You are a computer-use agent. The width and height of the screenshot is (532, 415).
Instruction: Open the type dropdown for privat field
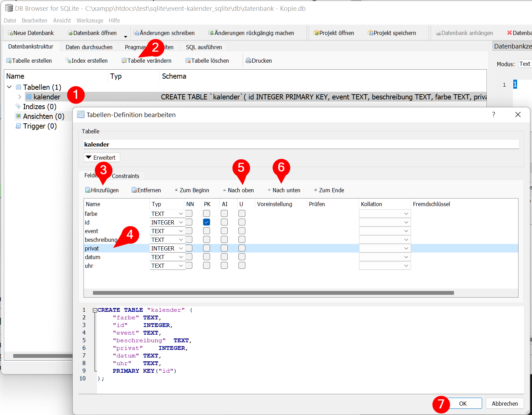pos(181,248)
